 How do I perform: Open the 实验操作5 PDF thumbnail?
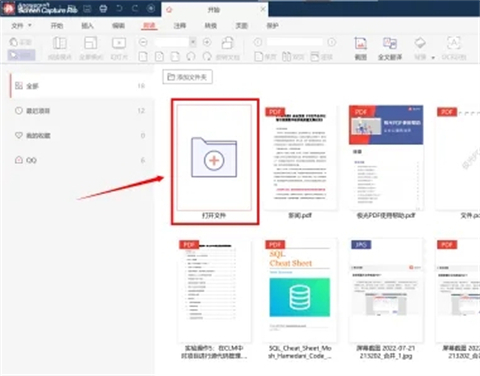click(214, 291)
